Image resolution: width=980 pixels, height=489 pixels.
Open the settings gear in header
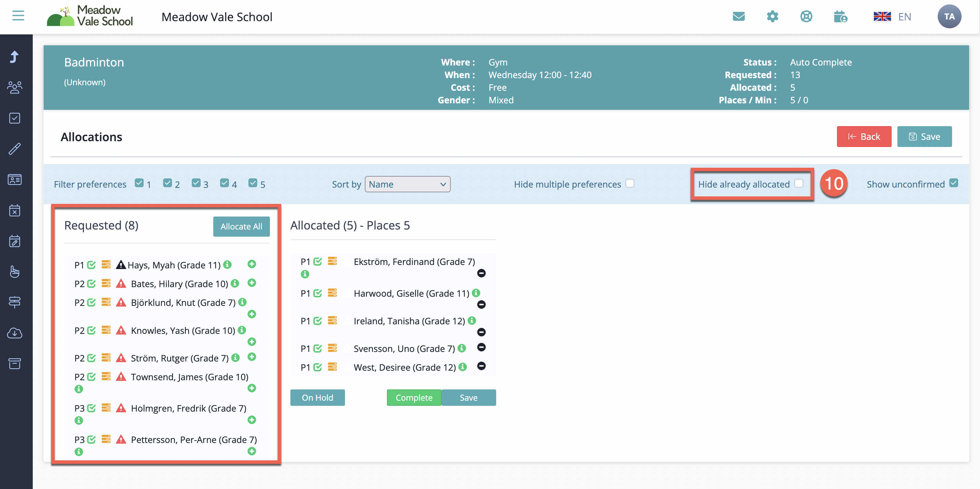coord(772,16)
